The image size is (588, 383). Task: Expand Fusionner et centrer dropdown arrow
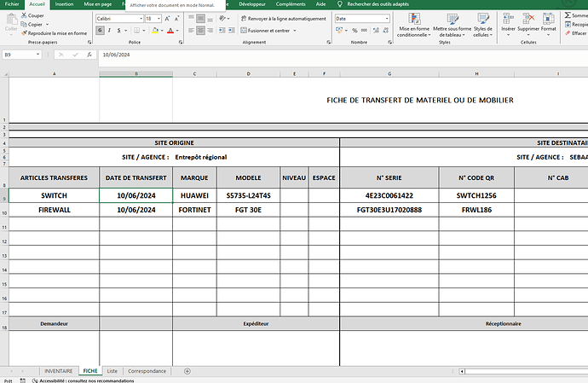pyautogui.click(x=295, y=31)
